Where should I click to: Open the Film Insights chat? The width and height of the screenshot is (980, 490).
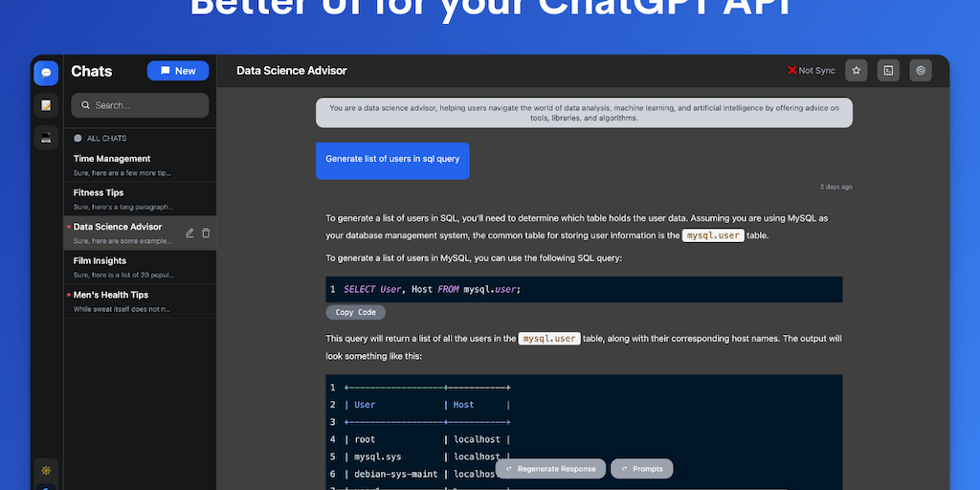[140, 267]
